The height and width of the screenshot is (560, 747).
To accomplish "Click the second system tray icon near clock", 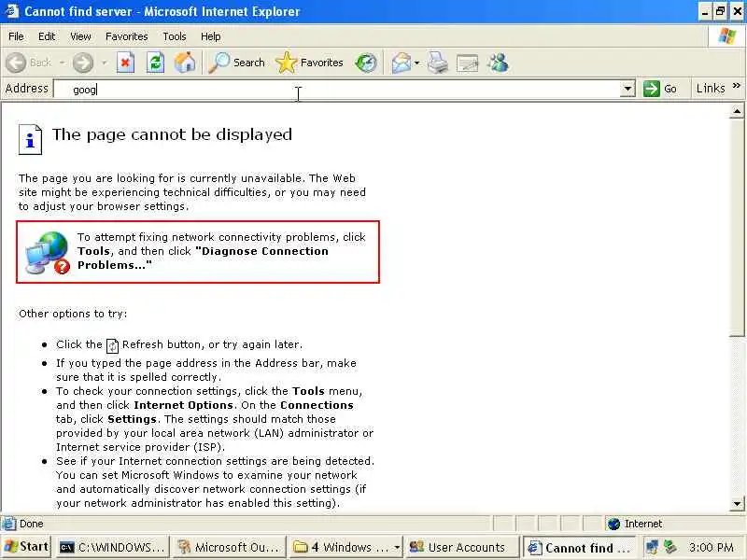I will 670,548.
